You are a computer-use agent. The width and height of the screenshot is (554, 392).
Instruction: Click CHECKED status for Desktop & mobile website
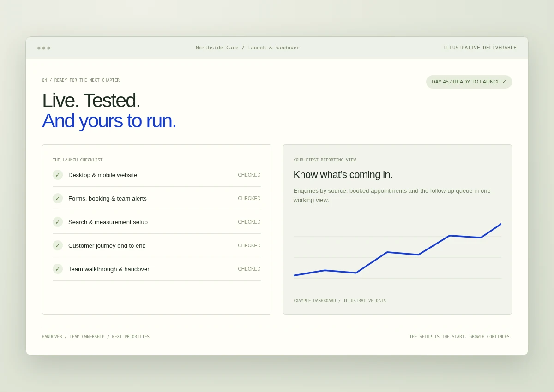[x=249, y=175]
